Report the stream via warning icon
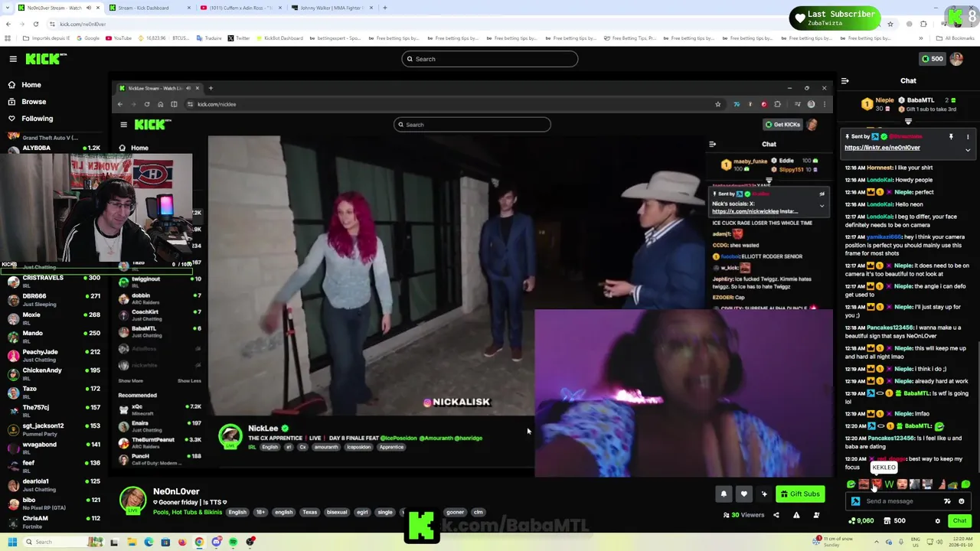This screenshot has height=551, width=980. coord(796,515)
